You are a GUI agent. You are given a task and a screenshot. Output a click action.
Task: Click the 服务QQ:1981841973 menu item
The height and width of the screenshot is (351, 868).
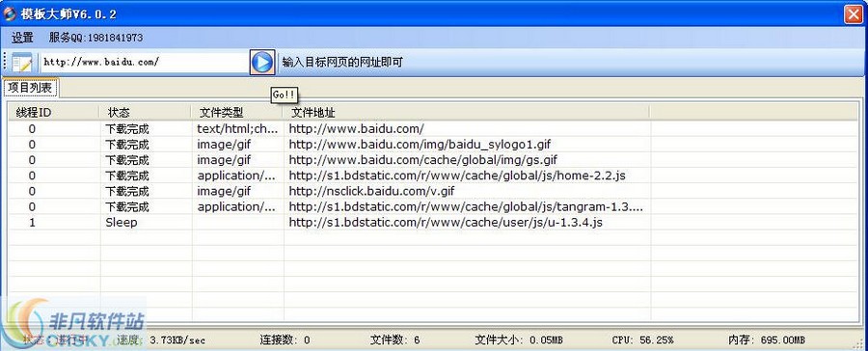tap(95, 38)
